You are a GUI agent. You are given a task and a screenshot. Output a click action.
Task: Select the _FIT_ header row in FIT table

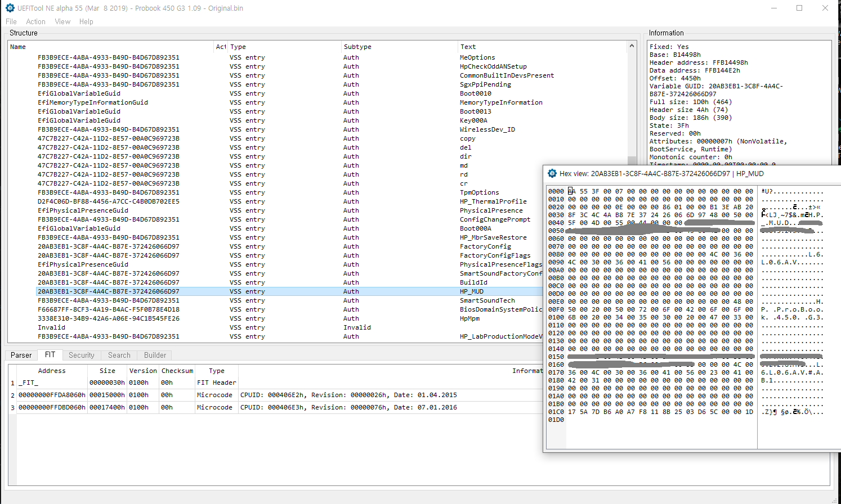(x=280, y=382)
